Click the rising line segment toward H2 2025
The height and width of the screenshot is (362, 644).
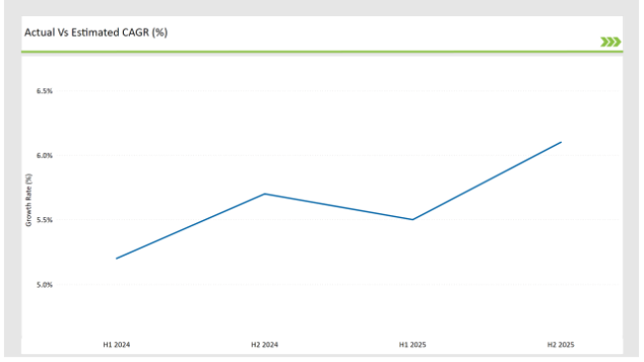pyautogui.click(x=486, y=181)
